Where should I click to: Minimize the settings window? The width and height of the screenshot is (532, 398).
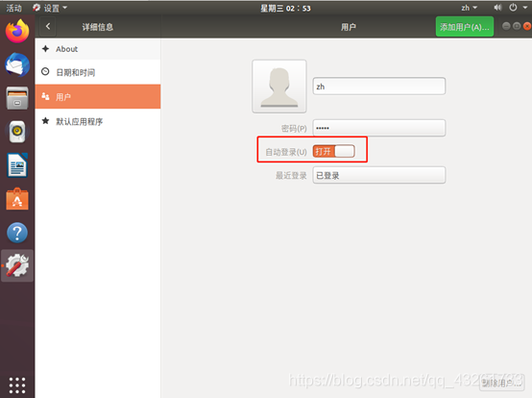tap(506, 26)
